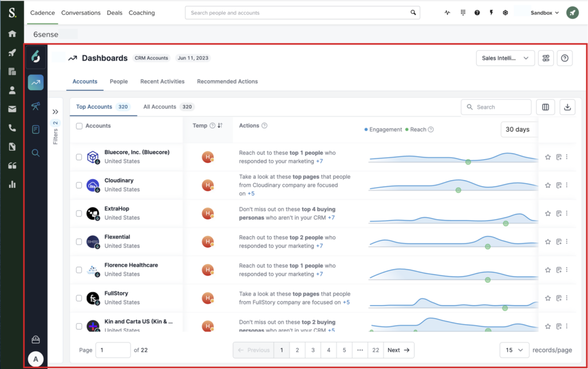Open the help question mark in top bar
The image size is (588, 369).
477,13
